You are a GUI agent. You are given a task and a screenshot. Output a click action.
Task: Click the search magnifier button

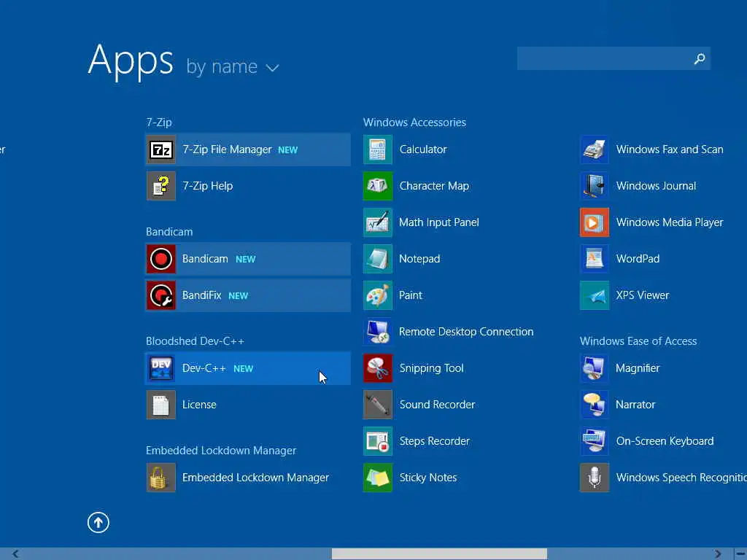point(700,58)
